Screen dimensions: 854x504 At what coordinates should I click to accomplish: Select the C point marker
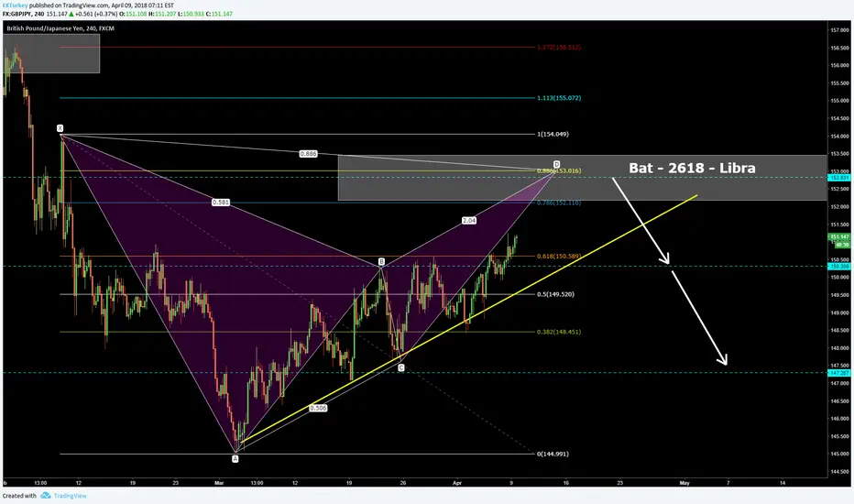tap(401, 367)
